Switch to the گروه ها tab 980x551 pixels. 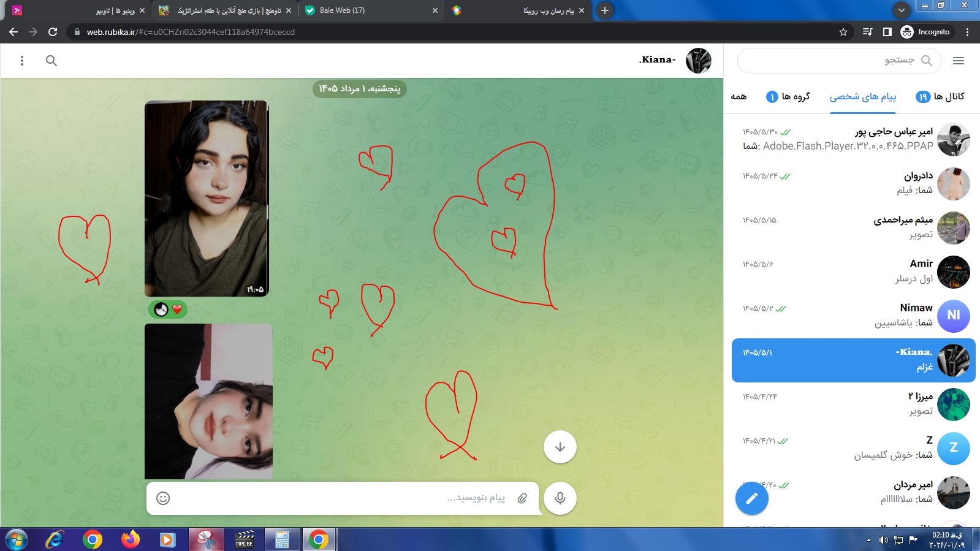(x=788, y=96)
